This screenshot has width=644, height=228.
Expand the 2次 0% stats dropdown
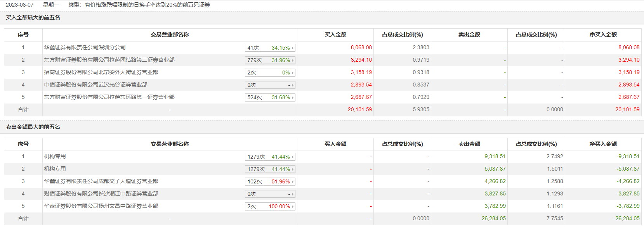pyautogui.click(x=270, y=73)
